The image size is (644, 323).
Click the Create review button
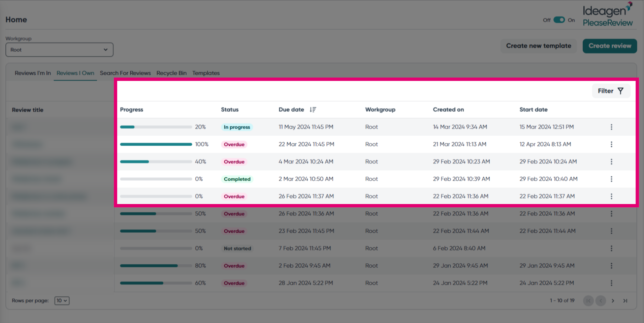(x=610, y=46)
